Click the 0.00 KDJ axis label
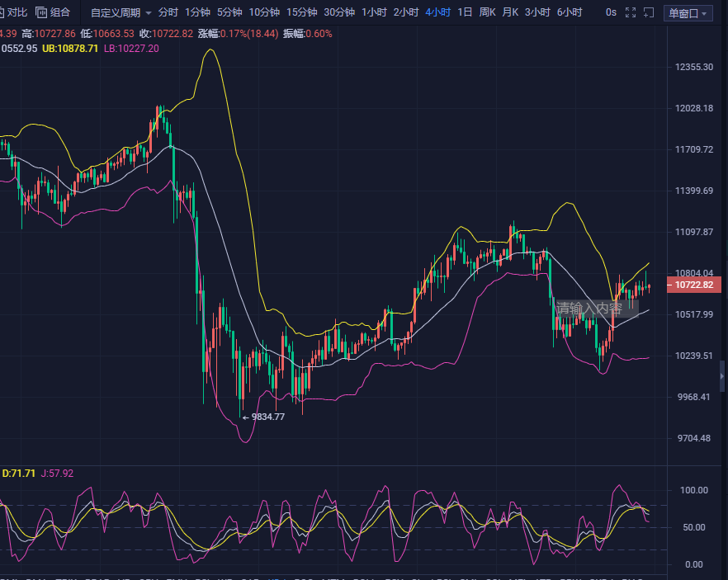The height and width of the screenshot is (580, 728). [694, 564]
